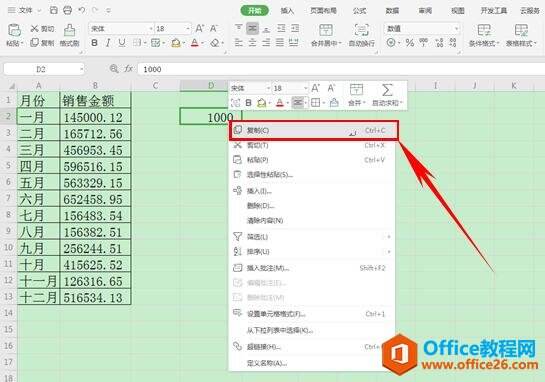The height and width of the screenshot is (382, 545).
Task: Choose 选择性粘贴(S) in context menu
Action: pyautogui.click(x=312, y=174)
